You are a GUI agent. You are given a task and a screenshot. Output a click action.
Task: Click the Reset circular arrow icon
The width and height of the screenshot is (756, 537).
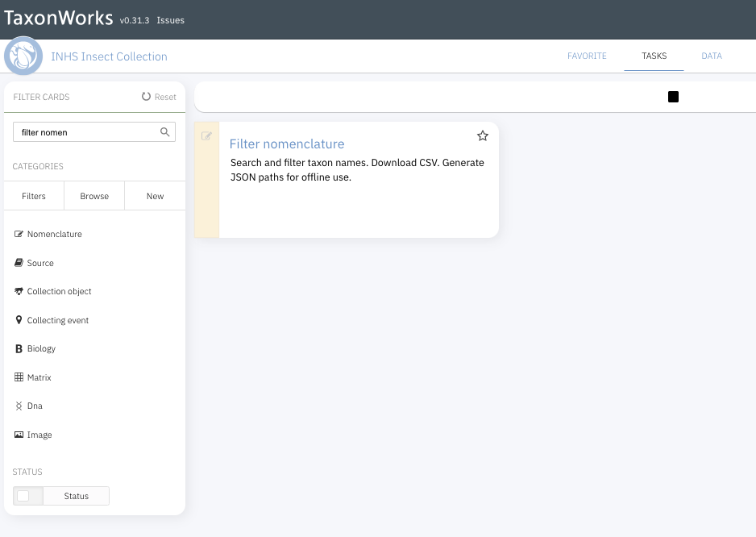146,97
